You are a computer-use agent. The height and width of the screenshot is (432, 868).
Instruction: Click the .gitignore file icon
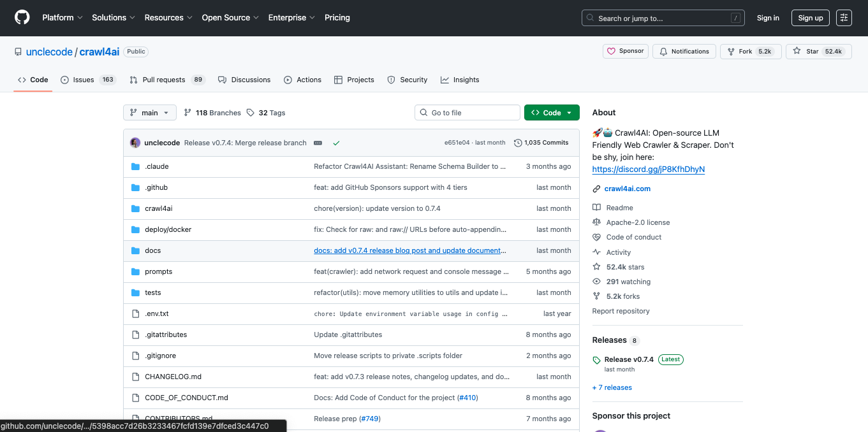tap(135, 356)
